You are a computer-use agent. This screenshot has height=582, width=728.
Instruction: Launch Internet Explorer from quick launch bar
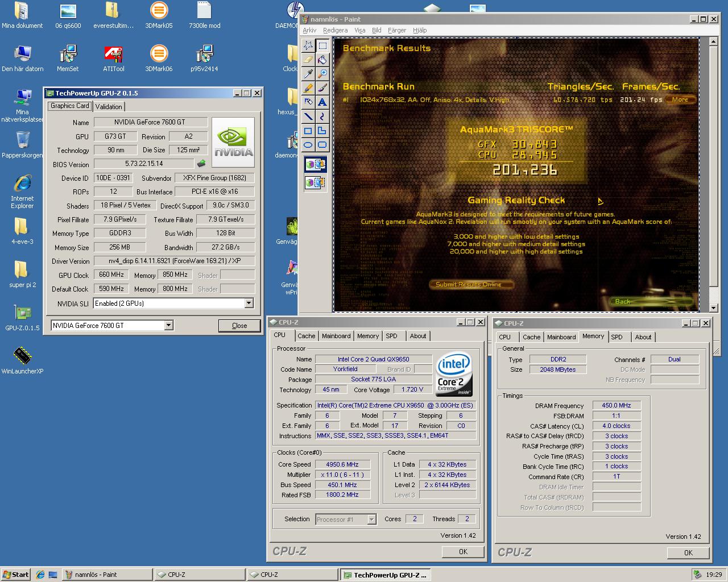coord(40,575)
